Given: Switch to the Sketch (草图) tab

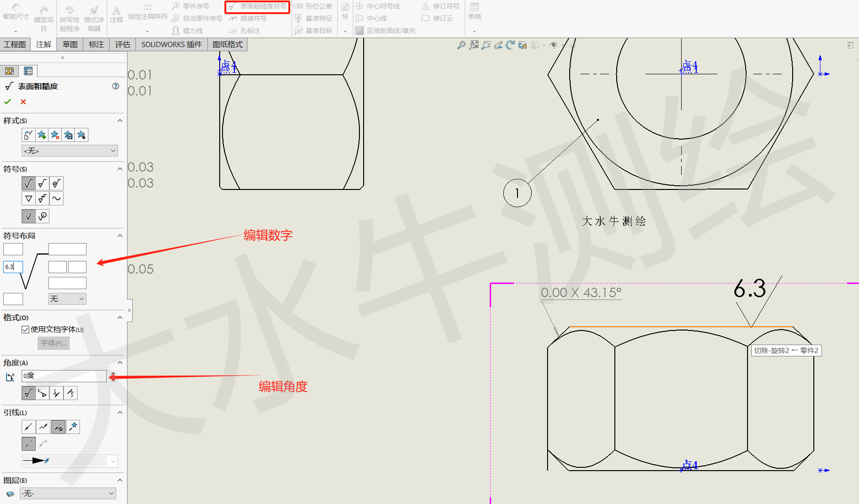Looking at the screenshot, I should click(70, 44).
